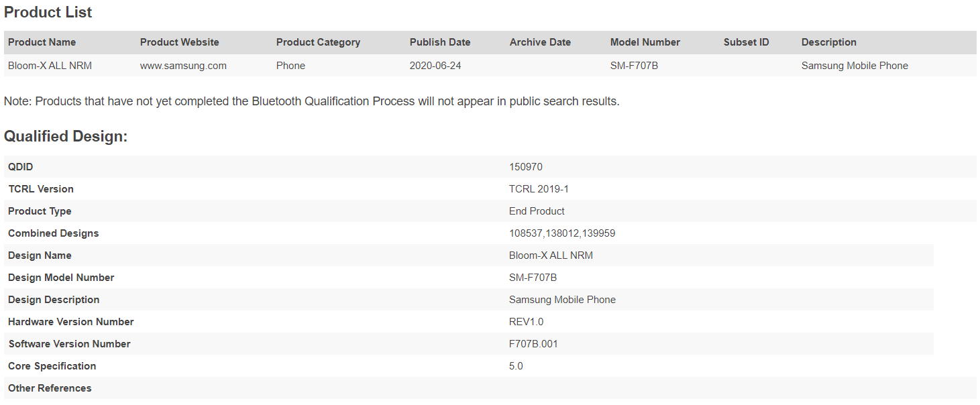Select the TCRL 2019-1 version value
Viewport: 980px width, 405px height.
pyautogui.click(x=539, y=189)
